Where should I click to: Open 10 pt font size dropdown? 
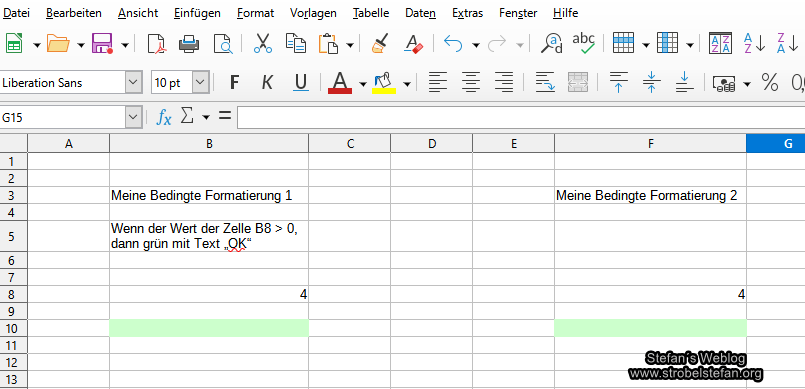click(x=200, y=83)
